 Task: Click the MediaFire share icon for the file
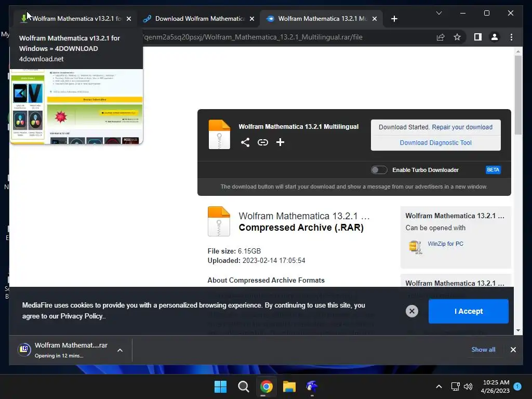pyautogui.click(x=245, y=142)
